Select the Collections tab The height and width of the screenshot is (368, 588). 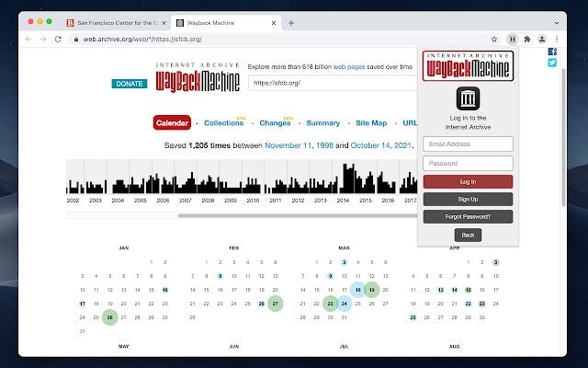click(223, 123)
